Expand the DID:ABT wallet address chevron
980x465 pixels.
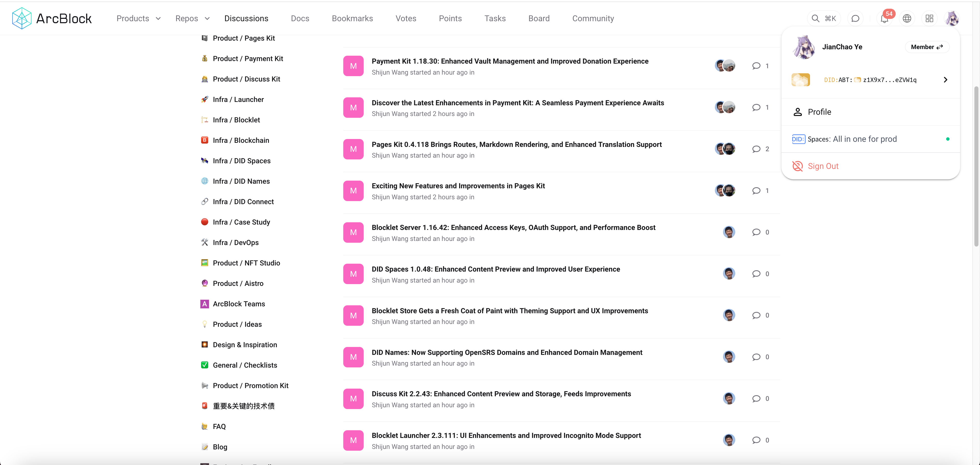(x=945, y=80)
